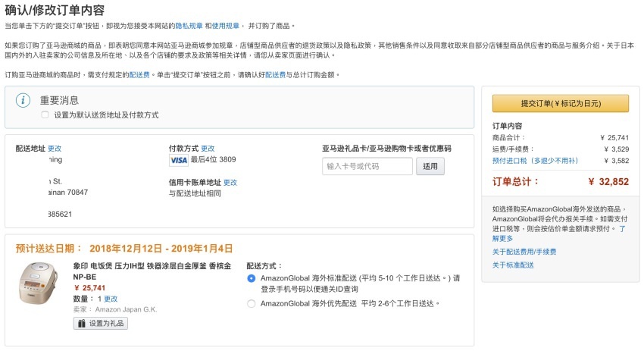Open the rice cooker product thumbnail
This screenshot has height=351, width=644.
39,284
